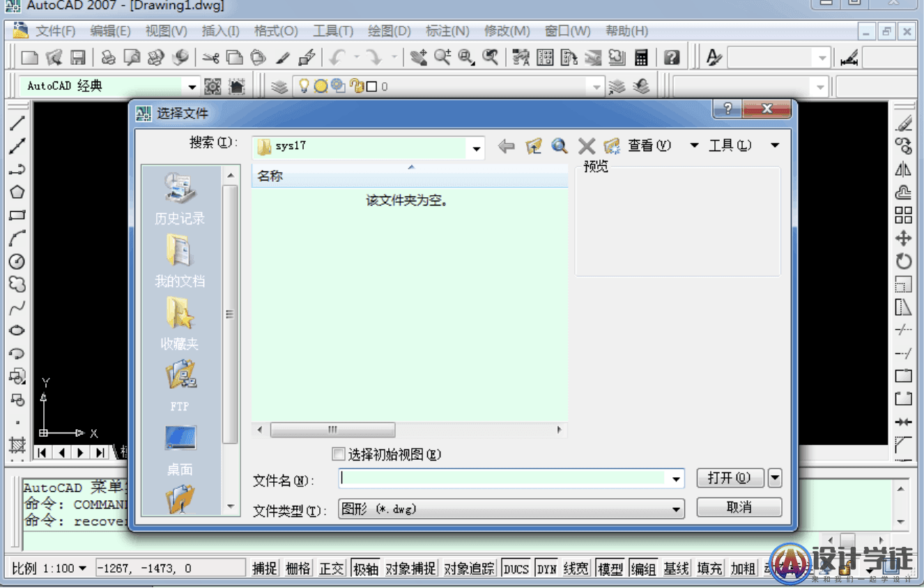924x588 pixels.
Task: Click the New drawing icon
Action: click(29, 57)
